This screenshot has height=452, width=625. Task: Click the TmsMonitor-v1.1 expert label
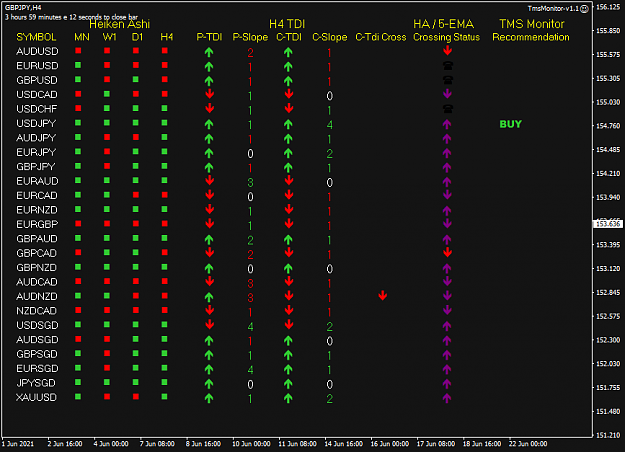tap(553, 8)
